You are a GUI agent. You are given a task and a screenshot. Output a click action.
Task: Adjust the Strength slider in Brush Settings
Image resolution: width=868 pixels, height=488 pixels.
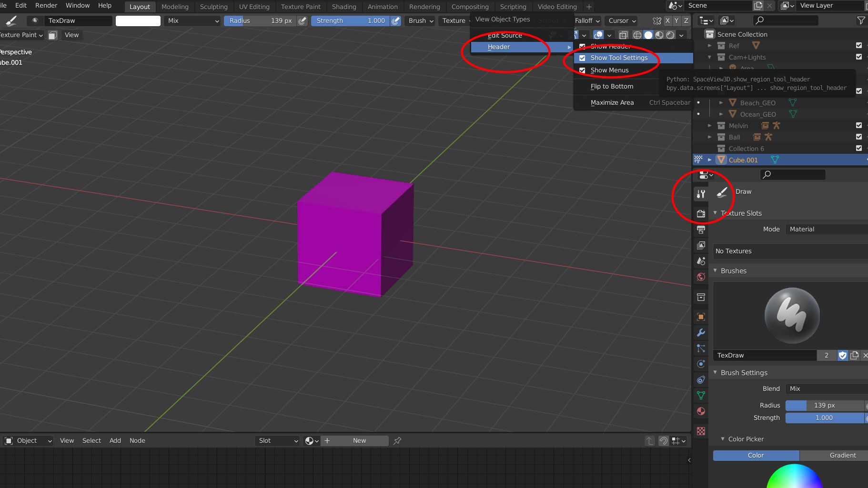tap(824, 418)
